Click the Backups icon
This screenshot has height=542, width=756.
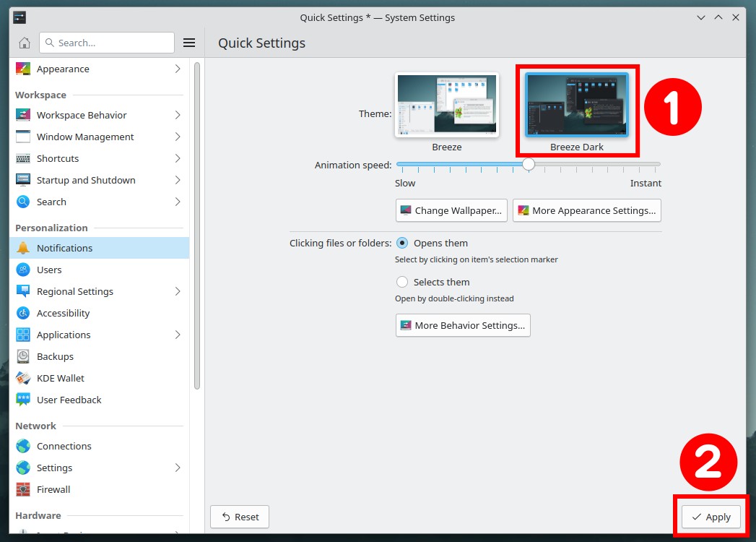22,356
